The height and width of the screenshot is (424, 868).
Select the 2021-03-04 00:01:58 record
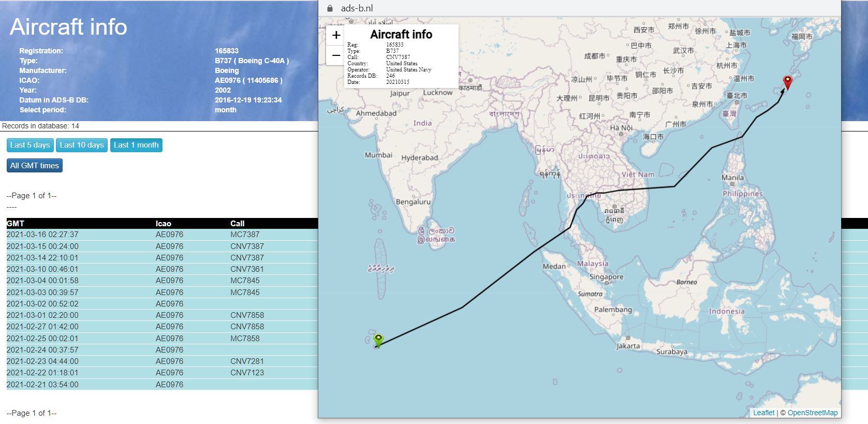[162, 281]
